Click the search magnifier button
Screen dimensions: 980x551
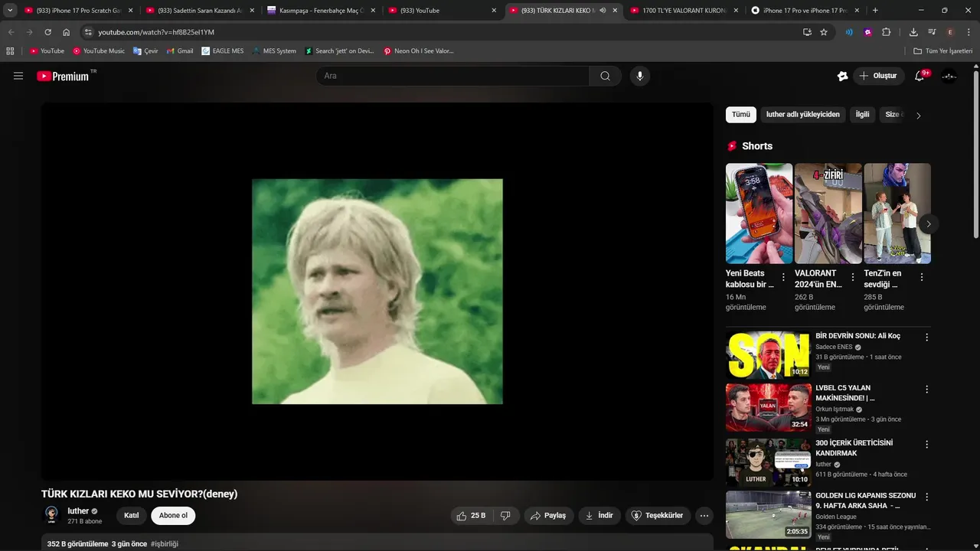[606, 76]
